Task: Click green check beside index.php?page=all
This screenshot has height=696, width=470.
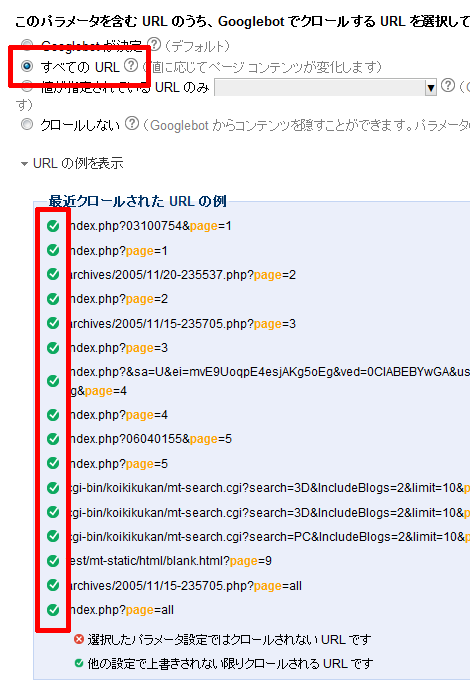Action: coord(53,609)
